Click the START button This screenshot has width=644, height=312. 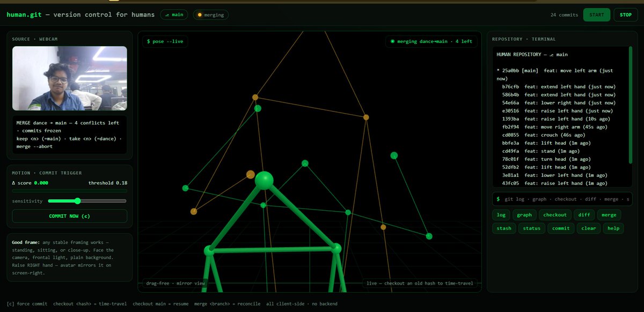596,14
